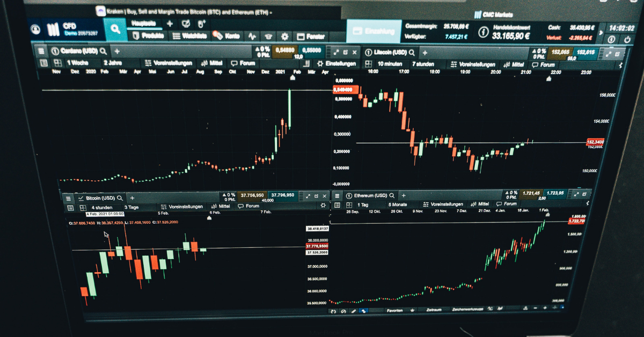Expand Cardano chart to full screen
644x337 pixels.
(x=336, y=52)
